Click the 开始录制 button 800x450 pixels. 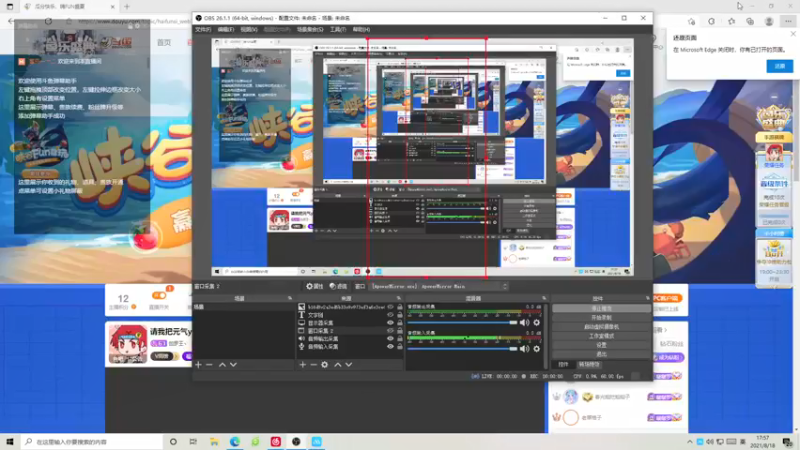601,317
